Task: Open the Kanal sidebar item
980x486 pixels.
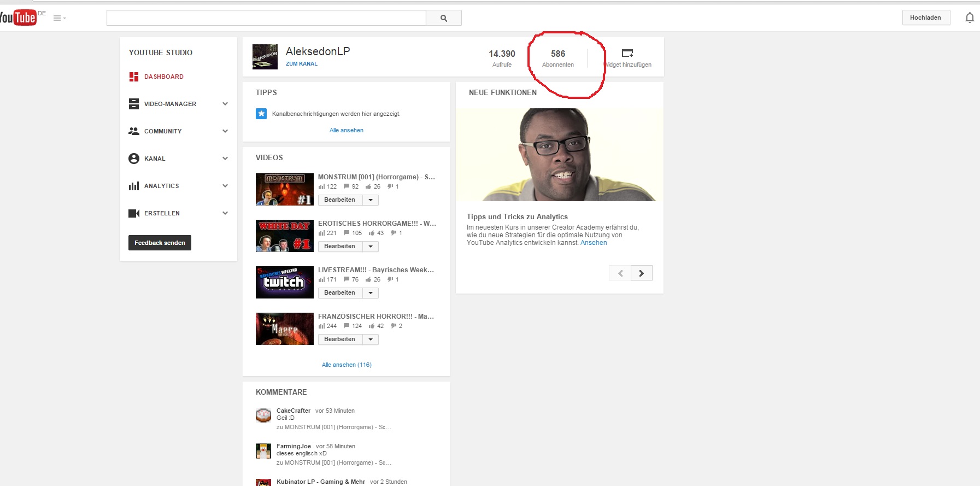Action: pos(155,159)
